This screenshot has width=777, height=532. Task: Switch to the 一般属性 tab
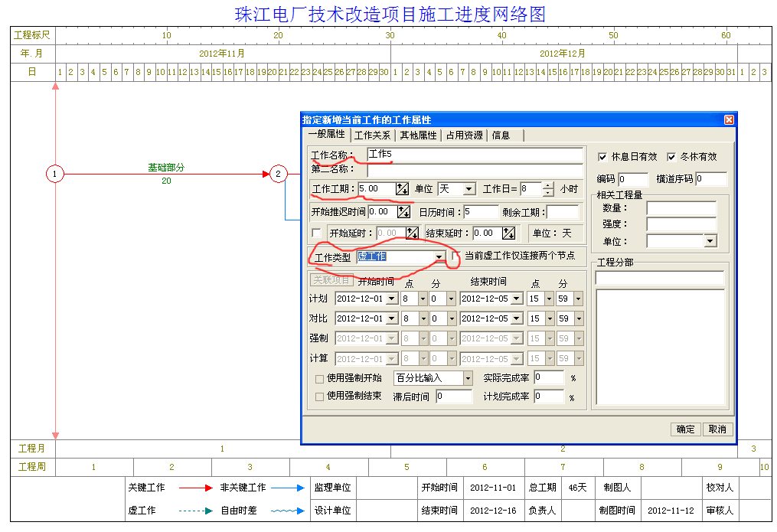point(327,134)
